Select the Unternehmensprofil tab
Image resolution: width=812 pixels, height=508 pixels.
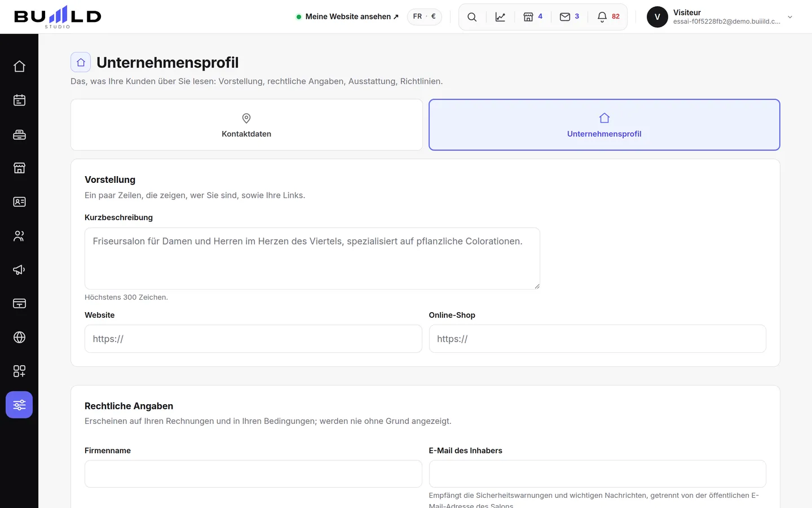[604, 125]
